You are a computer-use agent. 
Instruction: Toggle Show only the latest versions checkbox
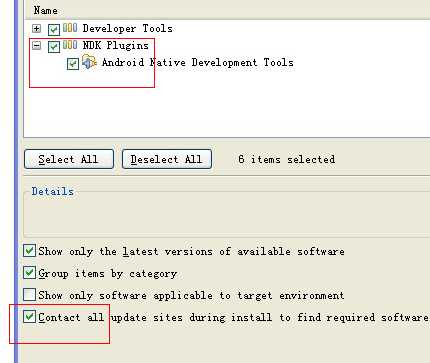29,250
